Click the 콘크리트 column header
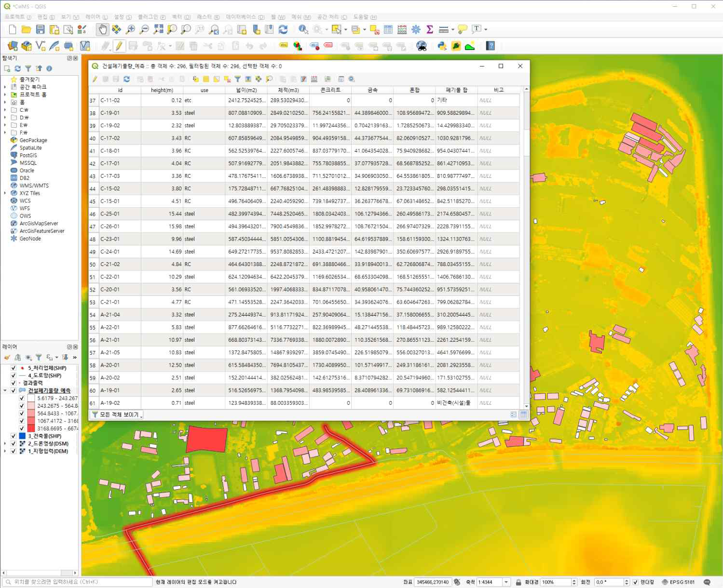Image resolution: width=723 pixels, height=588 pixels. click(330, 90)
